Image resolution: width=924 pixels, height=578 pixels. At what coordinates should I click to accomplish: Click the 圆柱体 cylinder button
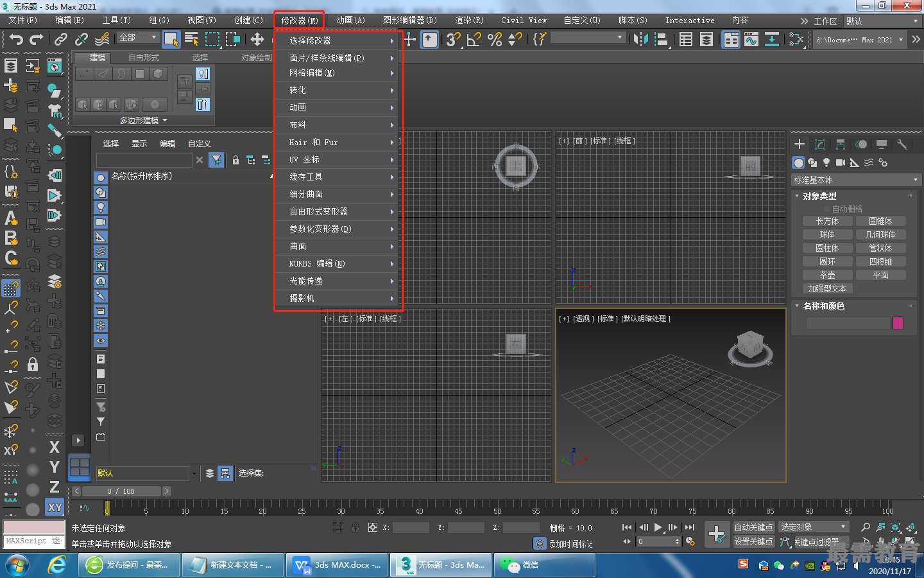tap(827, 248)
